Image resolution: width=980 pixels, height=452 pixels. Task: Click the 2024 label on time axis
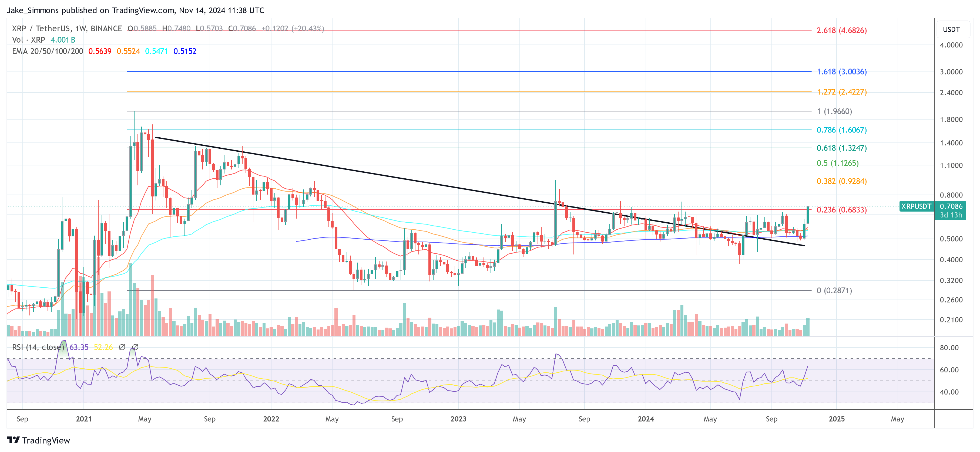(646, 419)
